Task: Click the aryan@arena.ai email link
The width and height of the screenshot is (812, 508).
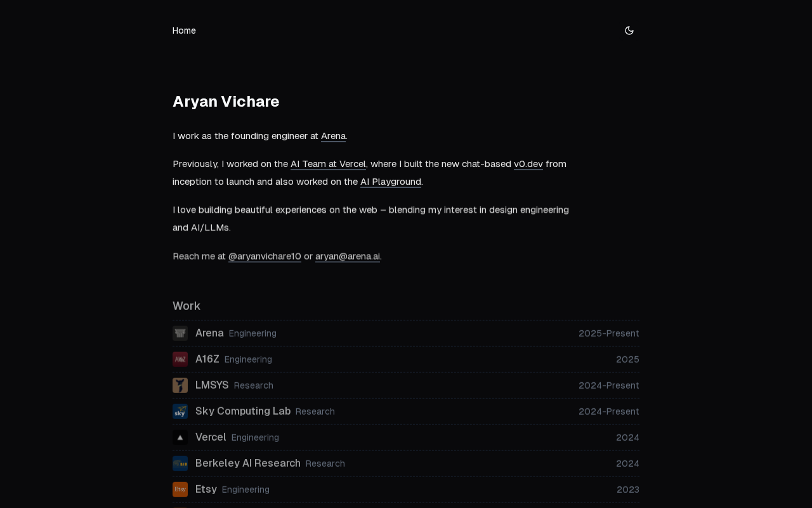Action: pyautogui.click(x=348, y=256)
